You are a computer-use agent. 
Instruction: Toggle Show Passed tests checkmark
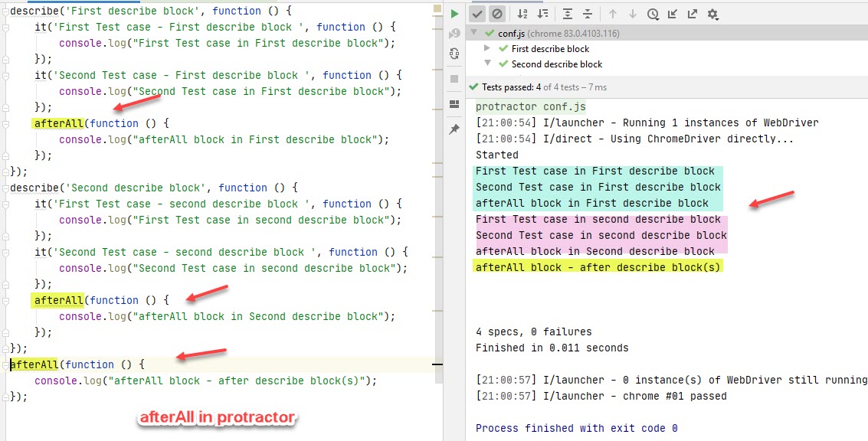point(478,13)
